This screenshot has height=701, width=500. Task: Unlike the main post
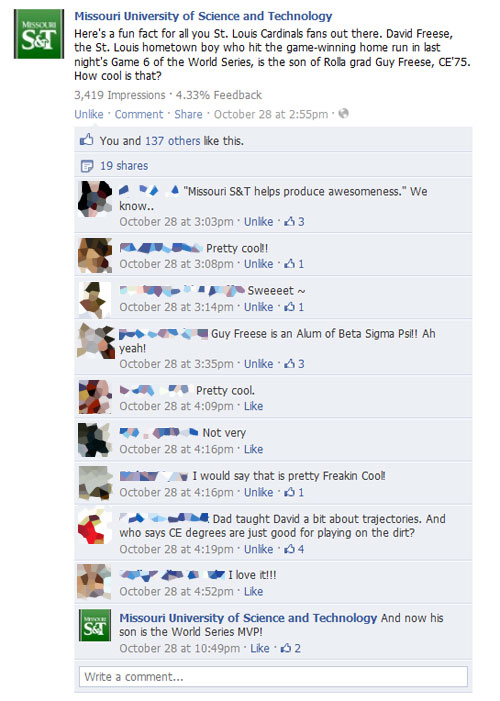coord(89,114)
